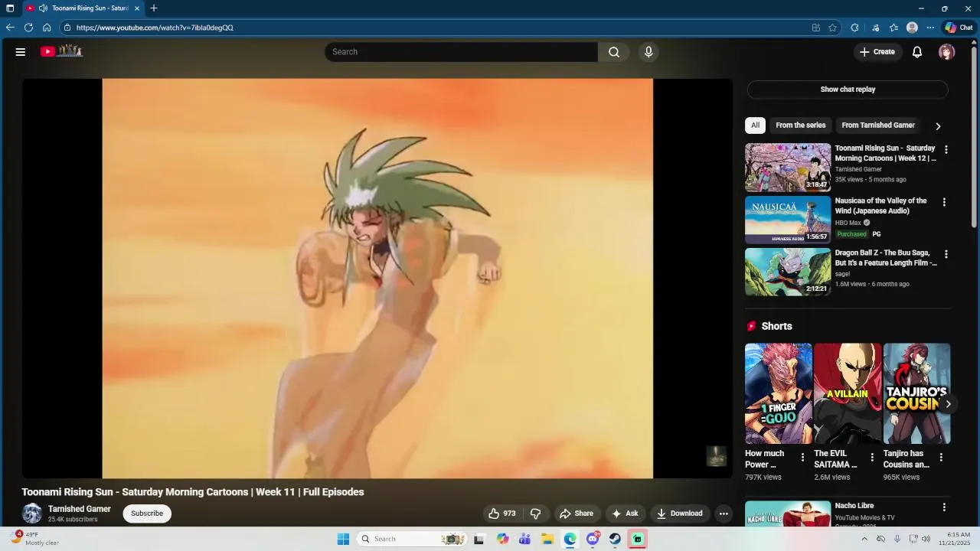Select the From Tarnished Gamer chip
980x551 pixels.
coord(878,126)
